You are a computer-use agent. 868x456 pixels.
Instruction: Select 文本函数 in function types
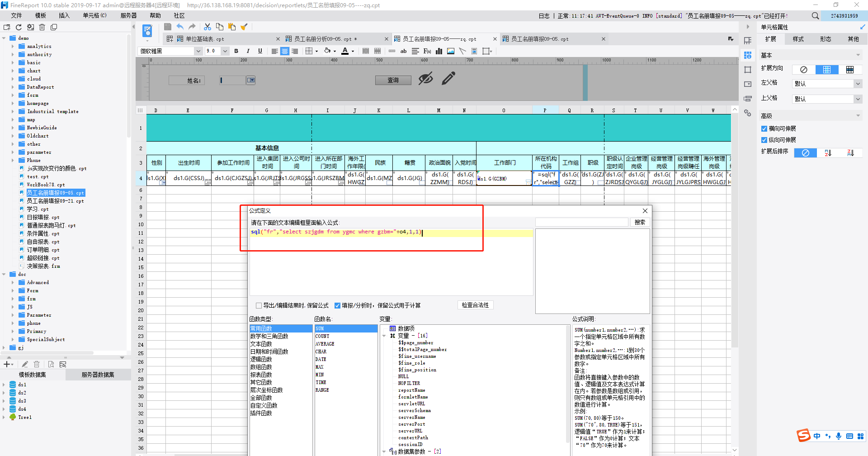261,344
